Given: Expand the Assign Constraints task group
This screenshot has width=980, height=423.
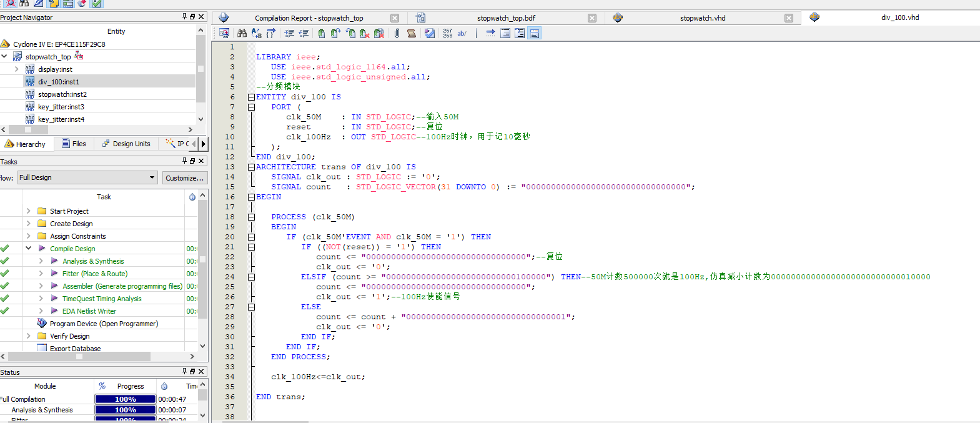Looking at the screenshot, I should click(x=28, y=236).
